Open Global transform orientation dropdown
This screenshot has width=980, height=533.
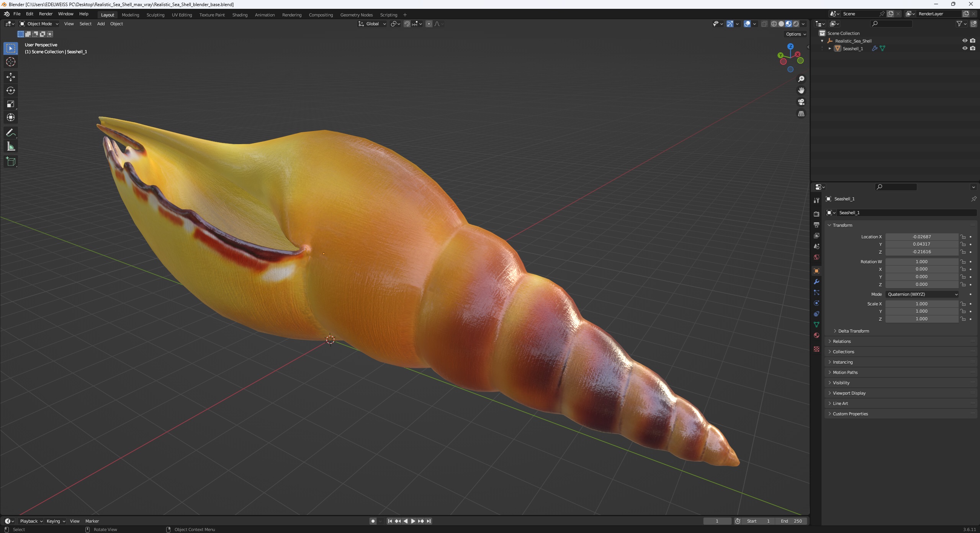[x=372, y=24]
